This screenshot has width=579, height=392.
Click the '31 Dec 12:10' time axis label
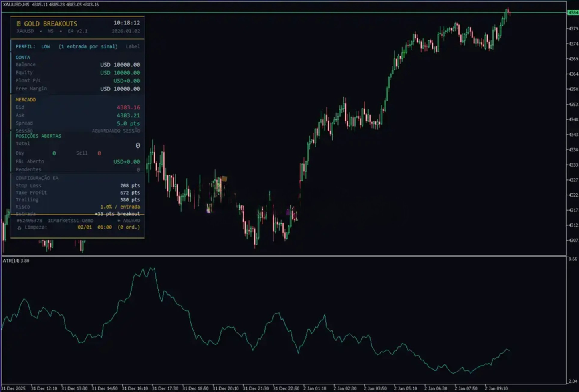click(44, 388)
